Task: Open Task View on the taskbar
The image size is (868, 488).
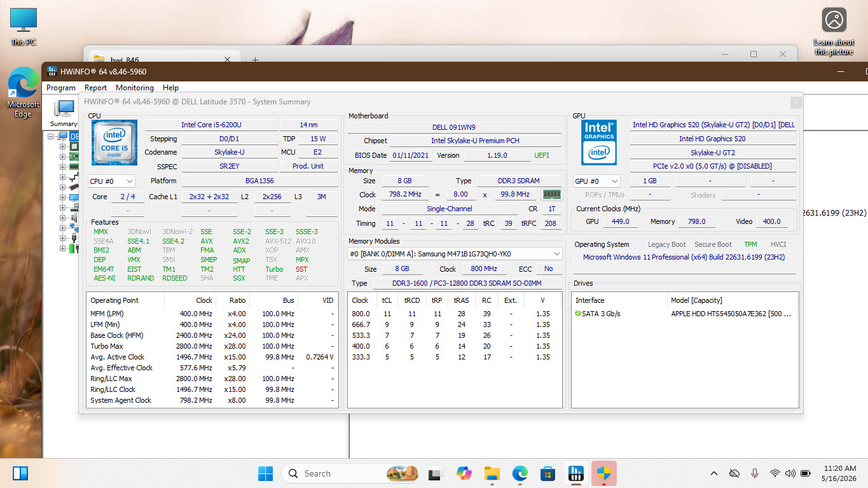Action: pyautogui.click(x=435, y=473)
